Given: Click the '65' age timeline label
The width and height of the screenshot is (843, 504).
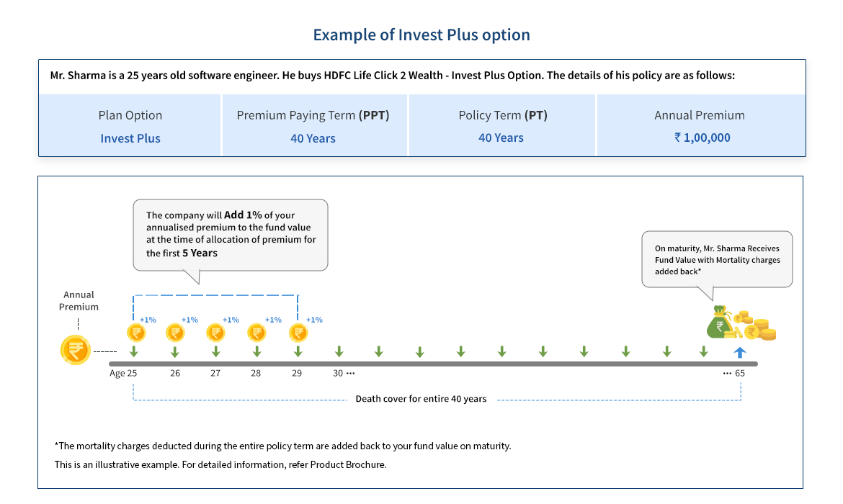Looking at the screenshot, I should coord(739,374).
